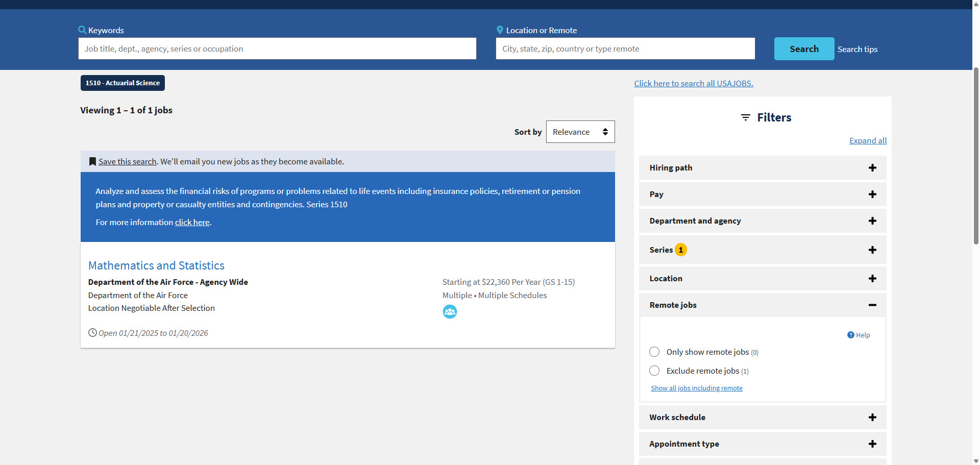Select Exclude remote jobs radio

coord(654,371)
